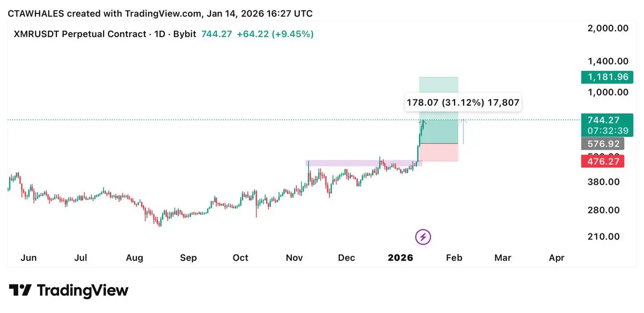This screenshot has height=313, width=644.
Task: Click the 2026 label on time axis
Action: click(x=400, y=258)
